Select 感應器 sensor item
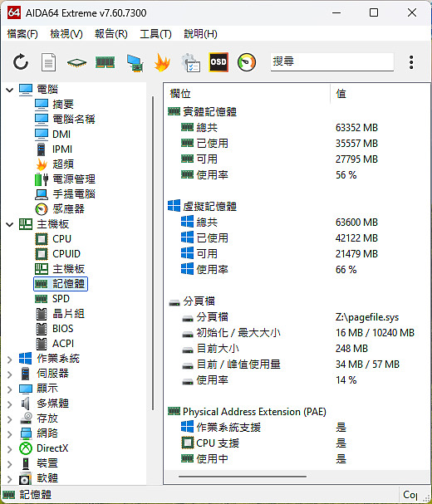This screenshot has height=504, width=432. click(x=68, y=209)
